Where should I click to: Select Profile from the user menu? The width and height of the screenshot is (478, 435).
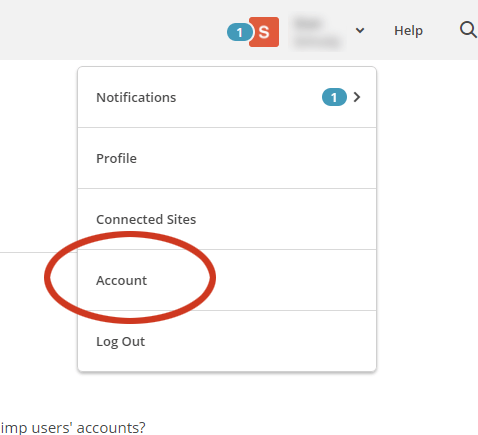pyautogui.click(x=227, y=158)
